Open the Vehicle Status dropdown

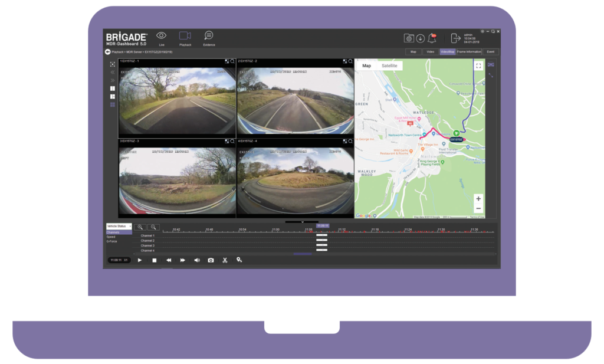(x=119, y=226)
